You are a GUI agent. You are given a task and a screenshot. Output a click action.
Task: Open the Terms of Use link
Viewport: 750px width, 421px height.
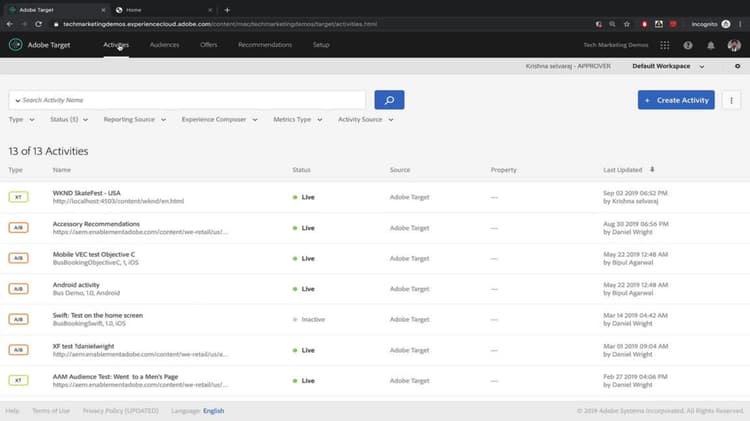tap(51, 410)
